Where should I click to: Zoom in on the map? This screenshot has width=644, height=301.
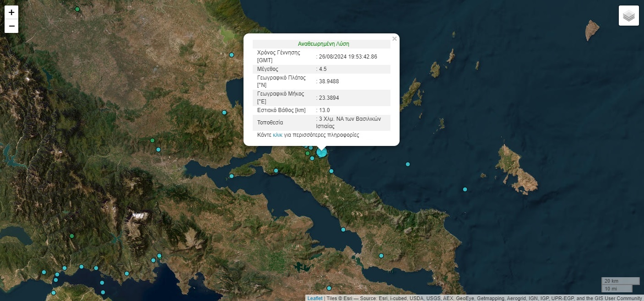[x=11, y=12]
